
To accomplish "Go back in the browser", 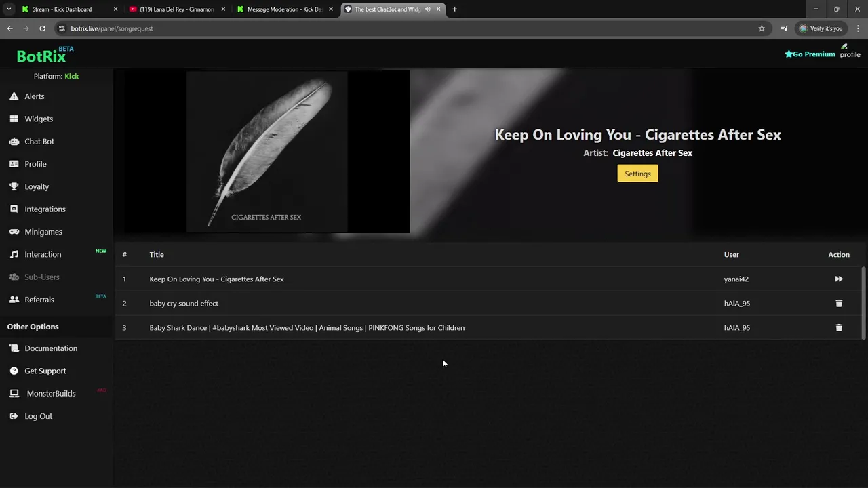I will click(9, 28).
